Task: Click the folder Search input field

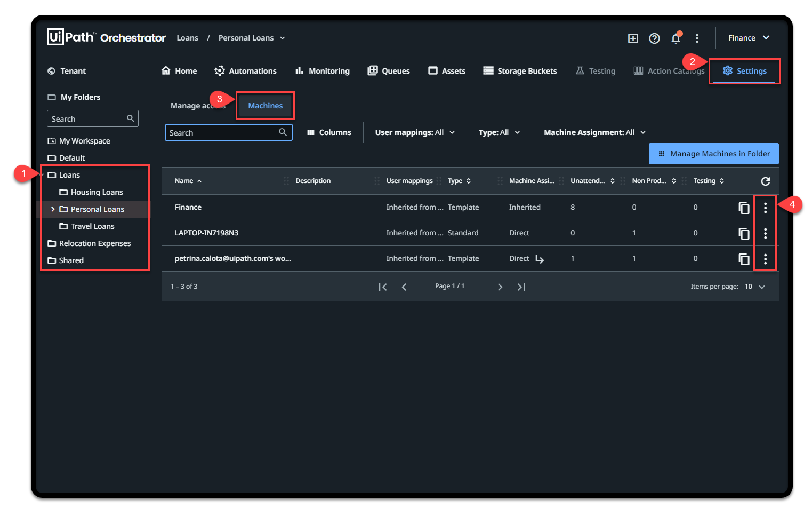Action: click(x=93, y=118)
